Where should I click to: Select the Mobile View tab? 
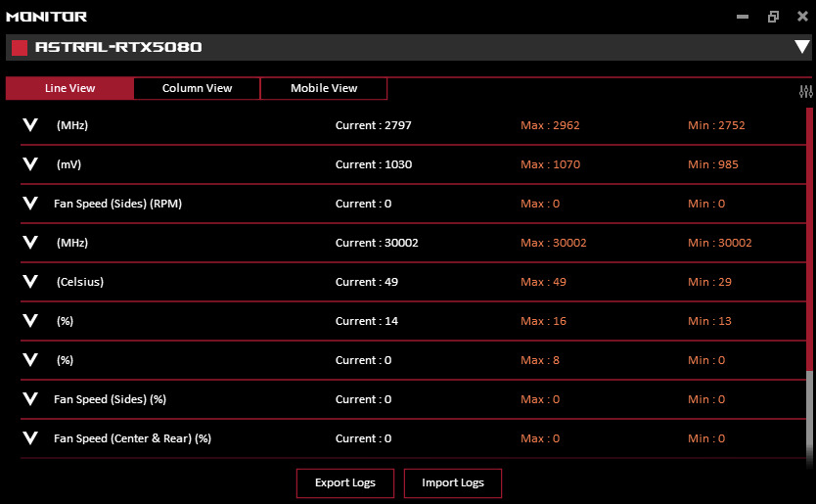tap(324, 88)
